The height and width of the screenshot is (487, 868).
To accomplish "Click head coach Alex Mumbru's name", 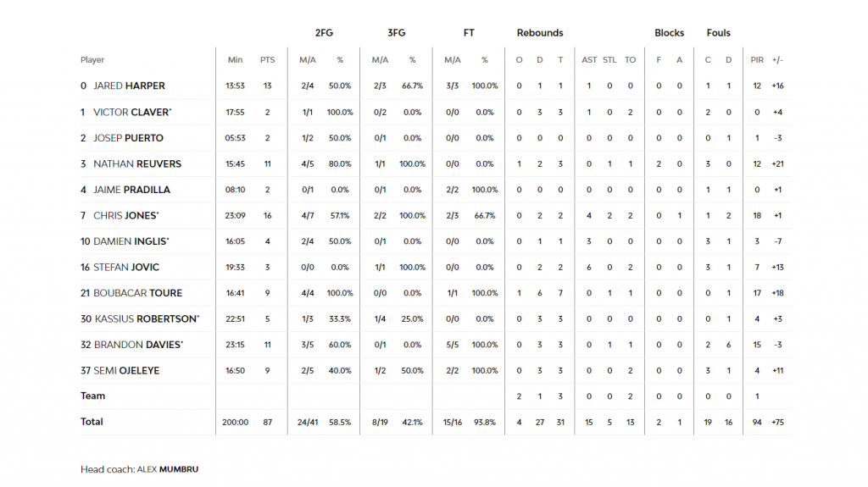I will (168, 469).
